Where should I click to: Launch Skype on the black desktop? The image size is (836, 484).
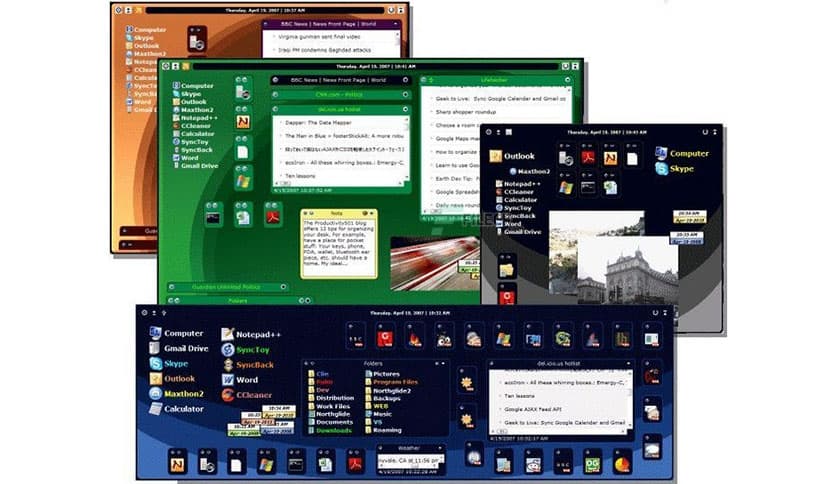674,168
